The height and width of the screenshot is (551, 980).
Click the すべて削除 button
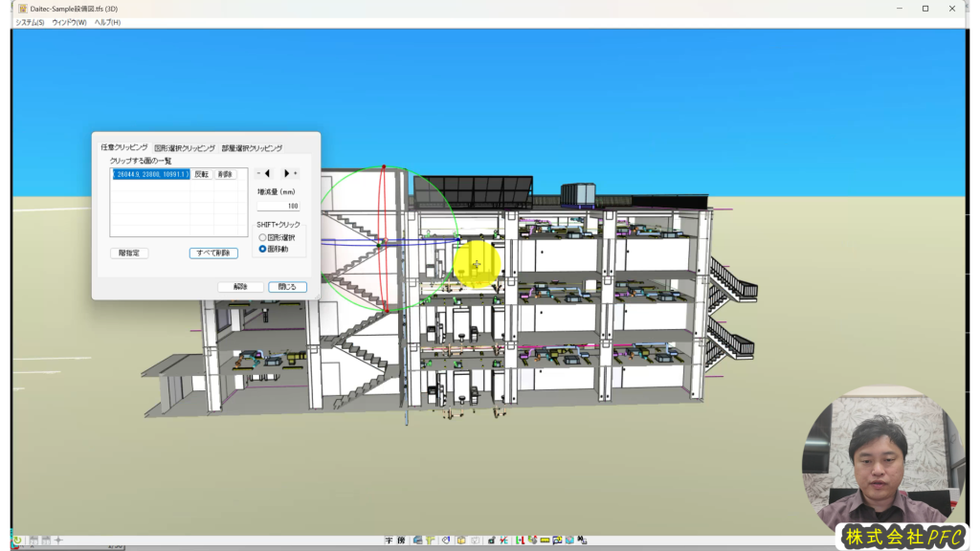[213, 253]
